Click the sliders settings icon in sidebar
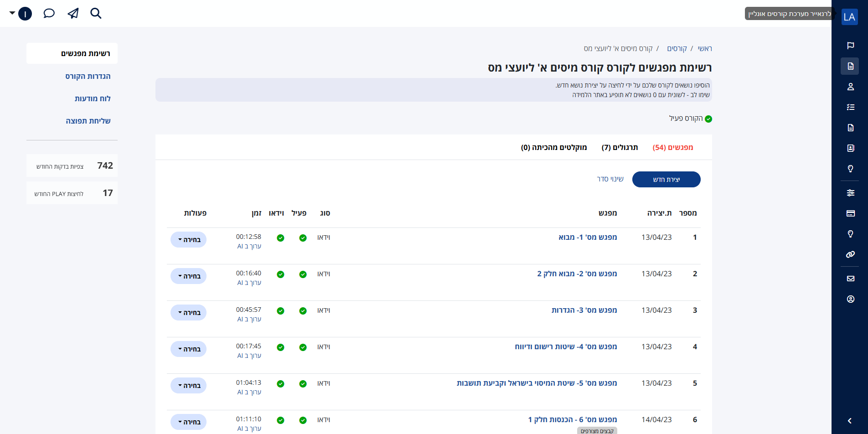Screen dimensions: 868x434 (850, 193)
